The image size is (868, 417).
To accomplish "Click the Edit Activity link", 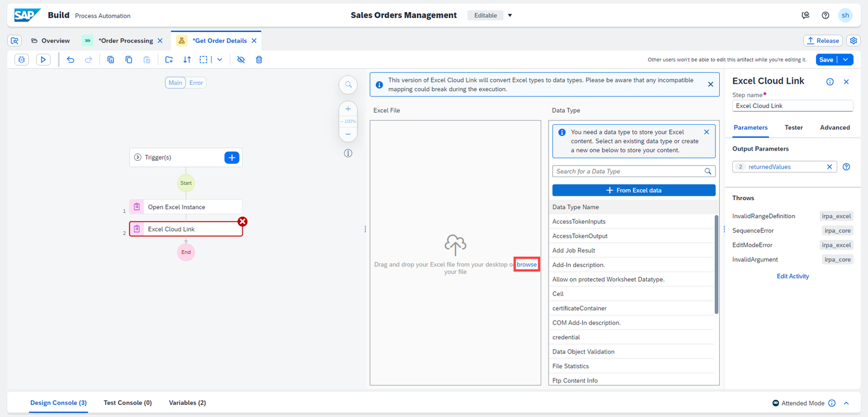I will click(x=793, y=276).
